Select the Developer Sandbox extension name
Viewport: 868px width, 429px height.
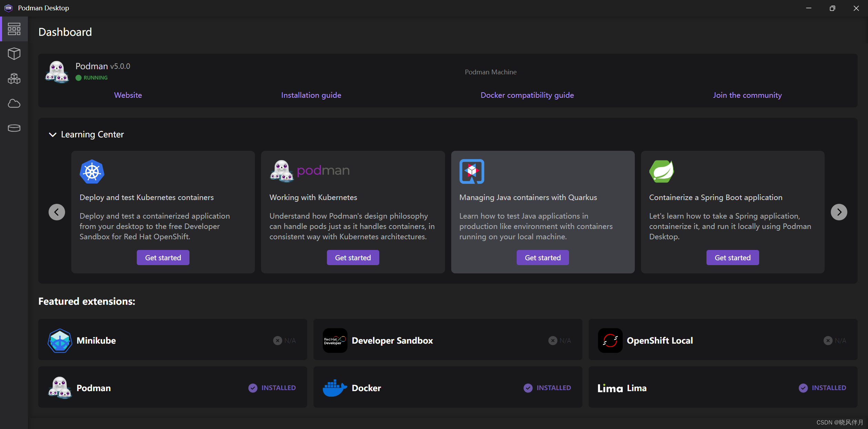pyautogui.click(x=392, y=341)
